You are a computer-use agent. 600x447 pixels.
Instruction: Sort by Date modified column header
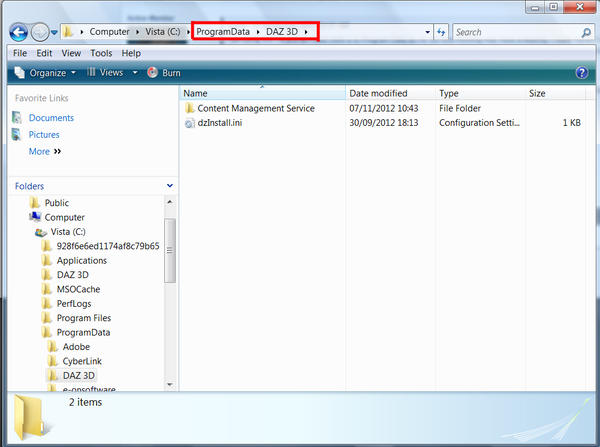pos(390,93)
